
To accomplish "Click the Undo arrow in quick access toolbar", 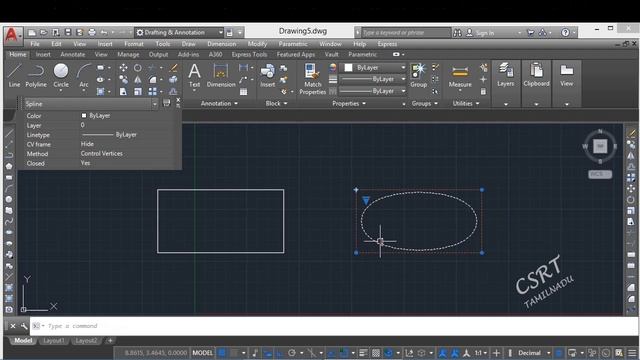I will tap(104, 33).
